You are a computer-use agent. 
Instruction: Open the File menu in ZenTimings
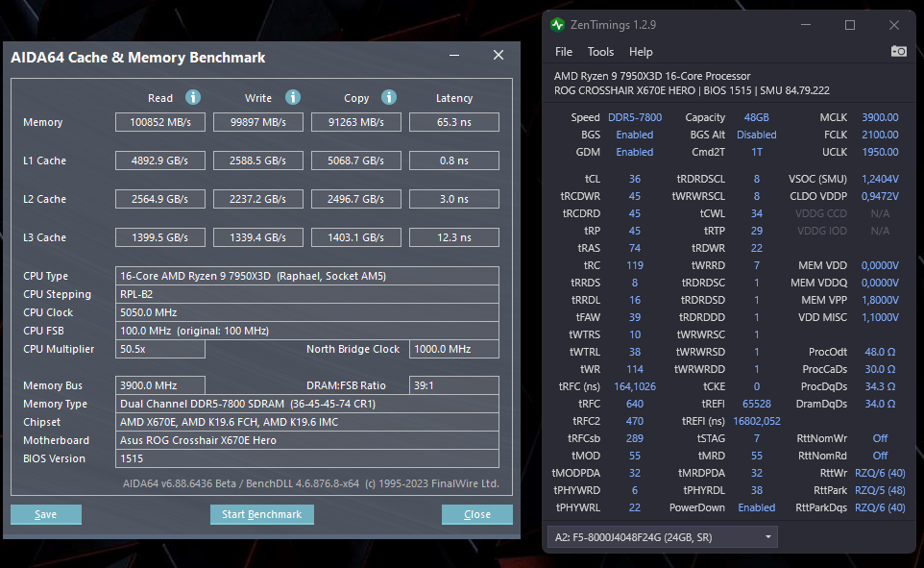pyautogui.click(x=564, y=52)
